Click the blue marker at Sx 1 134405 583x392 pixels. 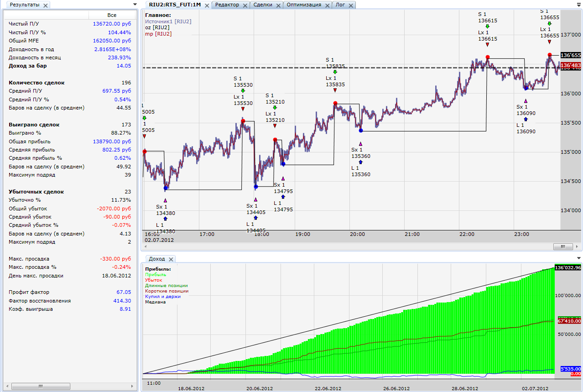point(256,186)
